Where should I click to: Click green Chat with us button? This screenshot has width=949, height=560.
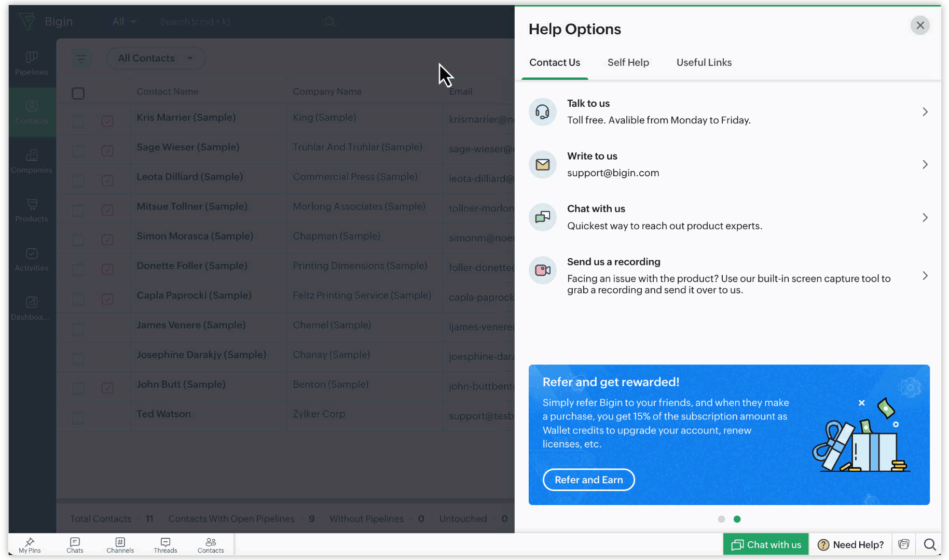tap(766, 544)
